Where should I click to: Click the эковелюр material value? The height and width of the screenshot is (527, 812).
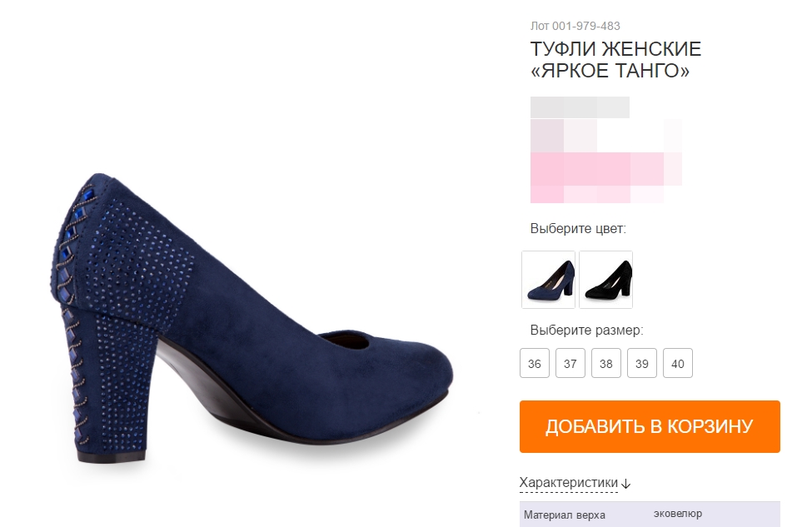pyautogui.click(x=677, y=514)
